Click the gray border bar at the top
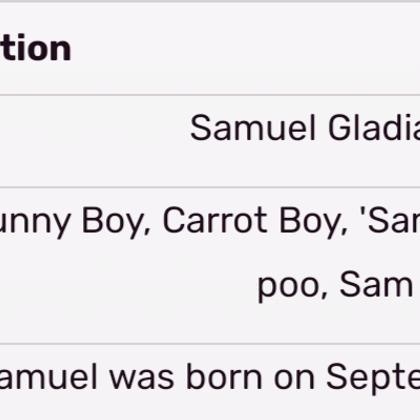Screen dimensions: 420x420 tap(210, 1)
